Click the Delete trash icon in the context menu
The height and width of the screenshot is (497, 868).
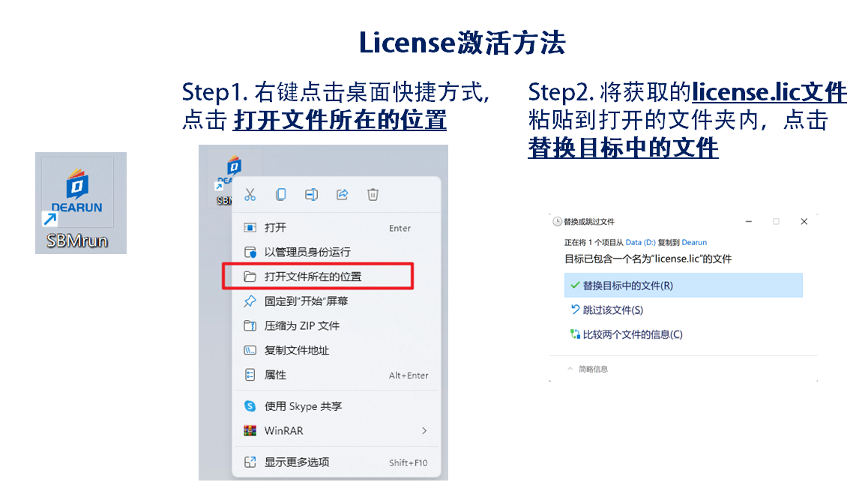tap(373, 194)
